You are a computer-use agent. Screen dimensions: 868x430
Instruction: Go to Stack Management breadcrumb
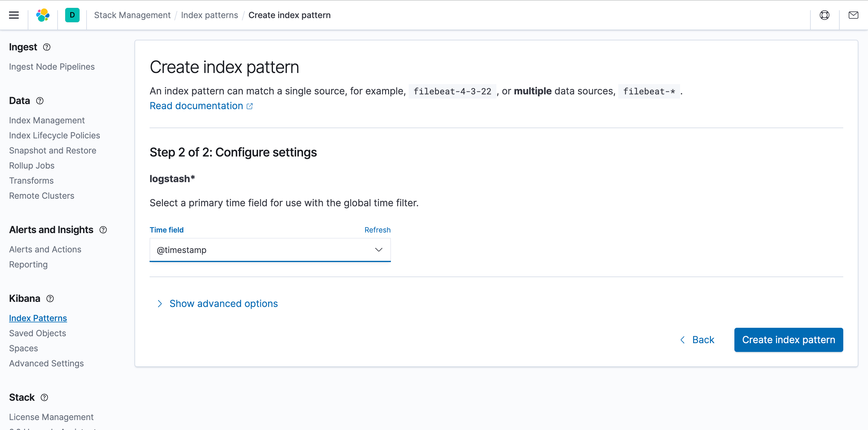(132, 15)
